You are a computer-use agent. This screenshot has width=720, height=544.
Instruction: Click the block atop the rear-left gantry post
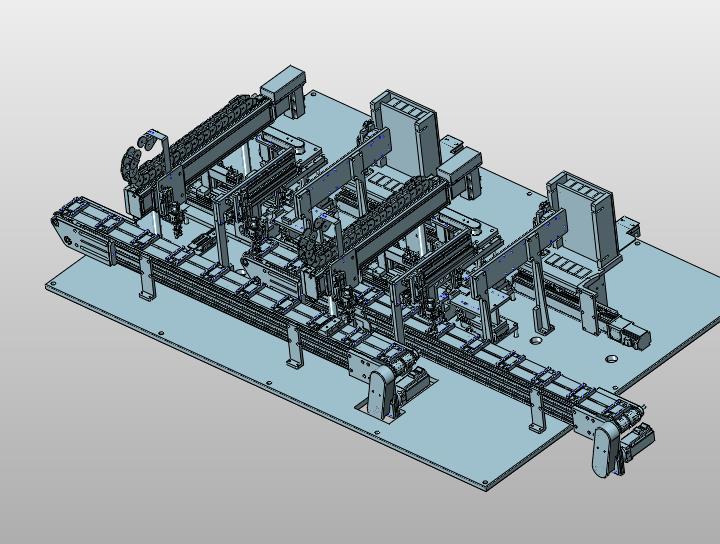coord(284,82)
